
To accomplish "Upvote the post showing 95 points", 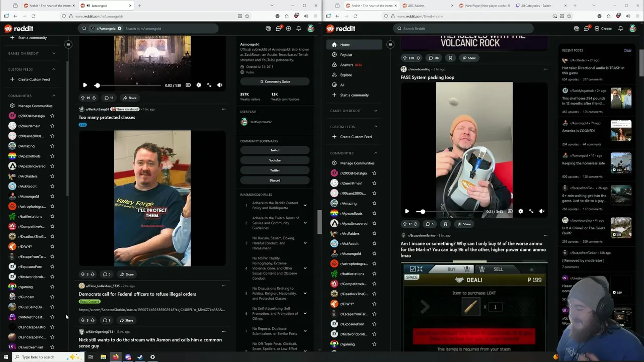I will pos(83,98).
